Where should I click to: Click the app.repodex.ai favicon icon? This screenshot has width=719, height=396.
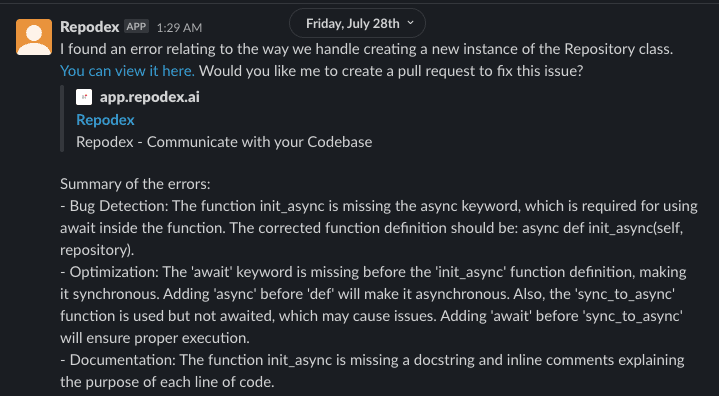(x=84, y=97)
